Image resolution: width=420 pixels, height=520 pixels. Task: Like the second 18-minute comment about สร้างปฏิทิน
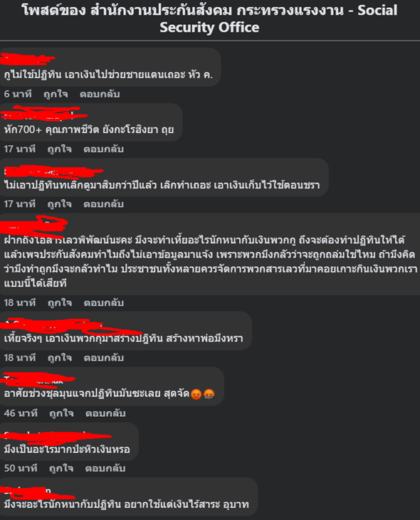coord(60,358)
